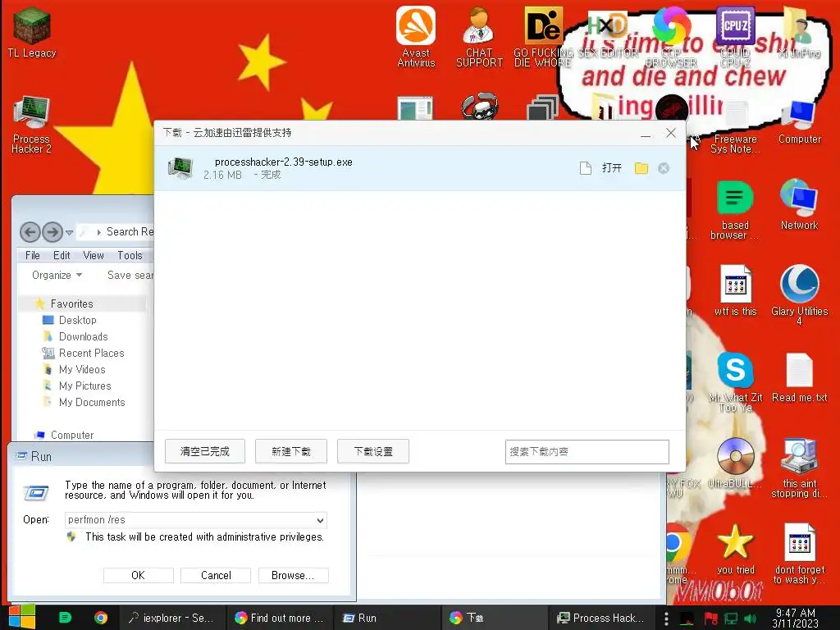Select Desktop in Explorer favorites
Screen dimensions: 840x630
(70, 321)
